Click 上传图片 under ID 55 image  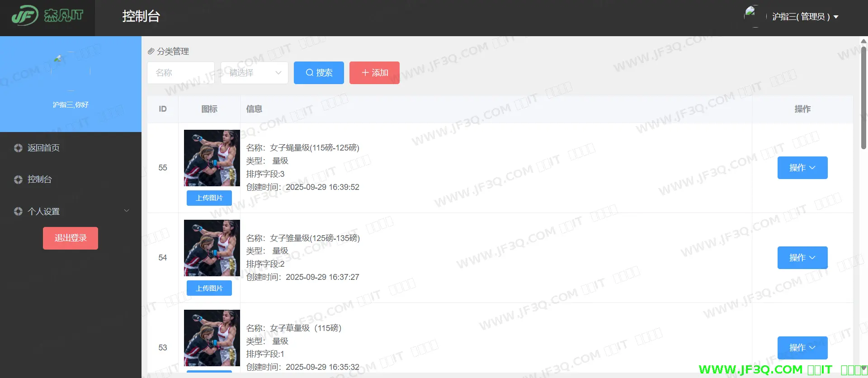[209, 198]
